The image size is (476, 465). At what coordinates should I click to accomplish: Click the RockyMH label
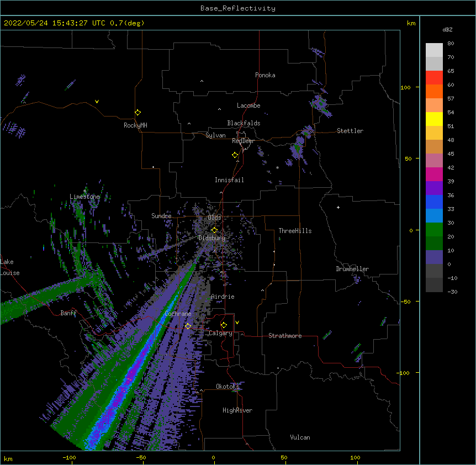135,125
